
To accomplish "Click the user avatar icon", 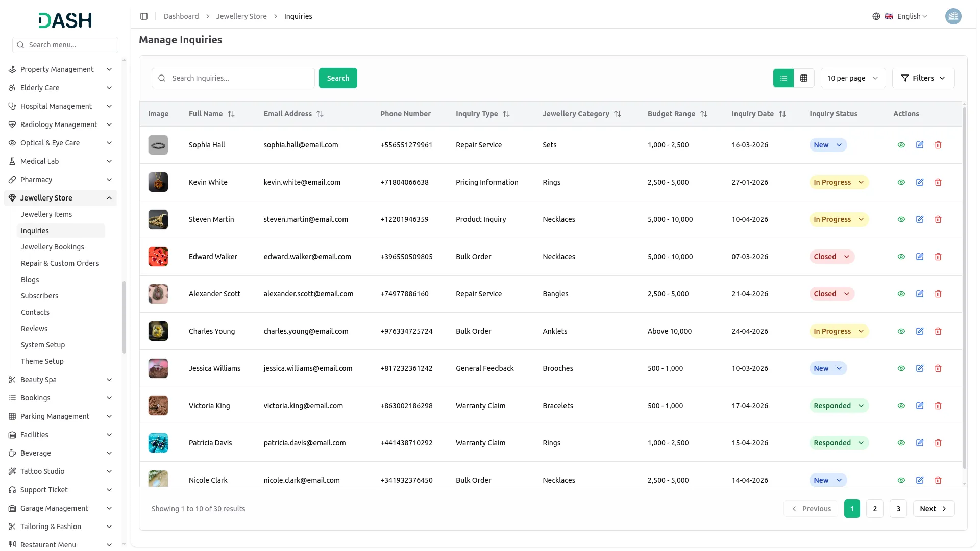I will click(x=953, y=16).
